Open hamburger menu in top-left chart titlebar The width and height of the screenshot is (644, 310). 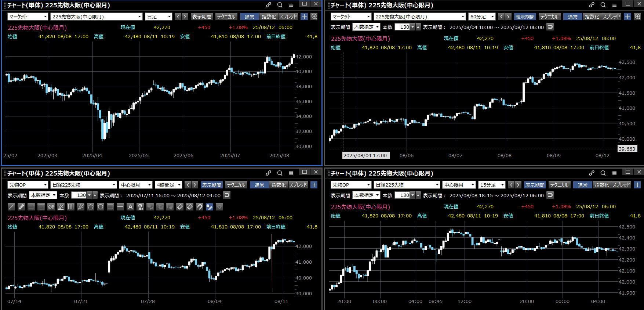point(291,5)
